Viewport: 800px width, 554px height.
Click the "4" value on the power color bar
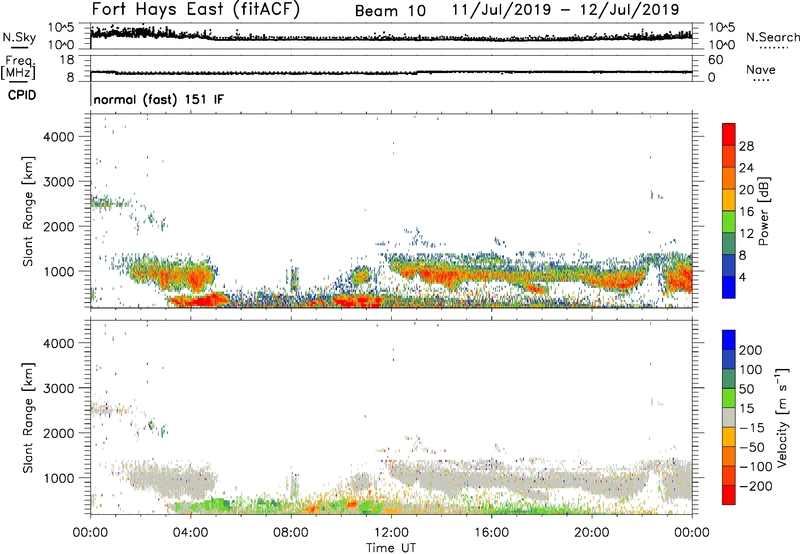tap(742, 277)
